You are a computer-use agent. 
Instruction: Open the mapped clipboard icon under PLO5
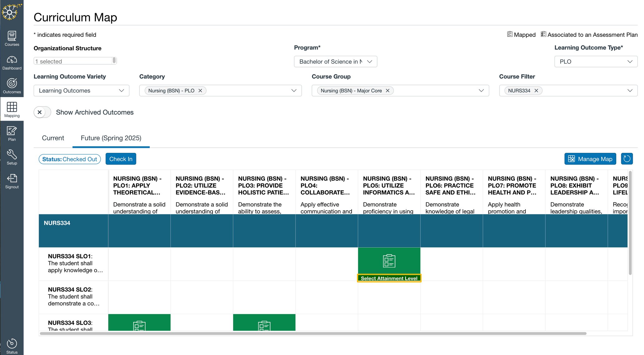tap(389, 261)
